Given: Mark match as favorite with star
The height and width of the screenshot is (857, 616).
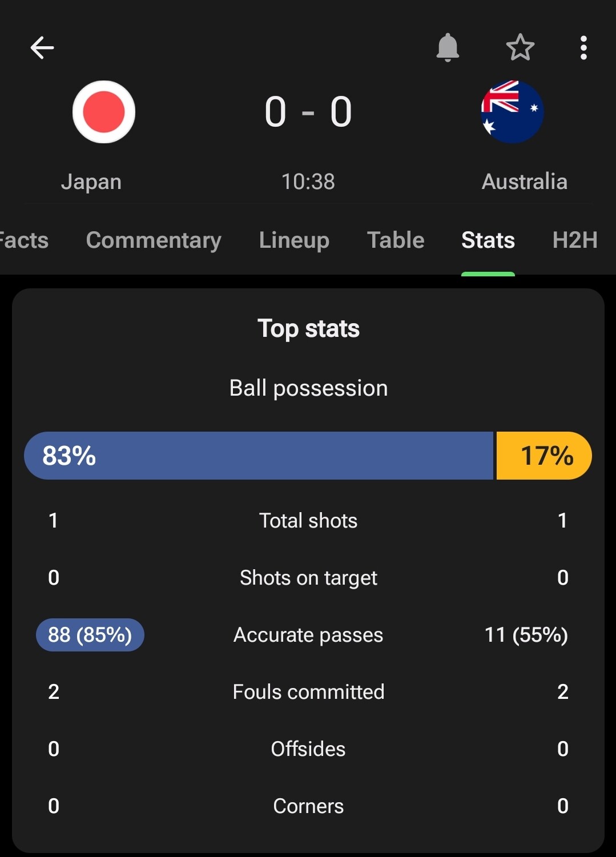Looking at the screenshot, I should (x=520, y=47).
